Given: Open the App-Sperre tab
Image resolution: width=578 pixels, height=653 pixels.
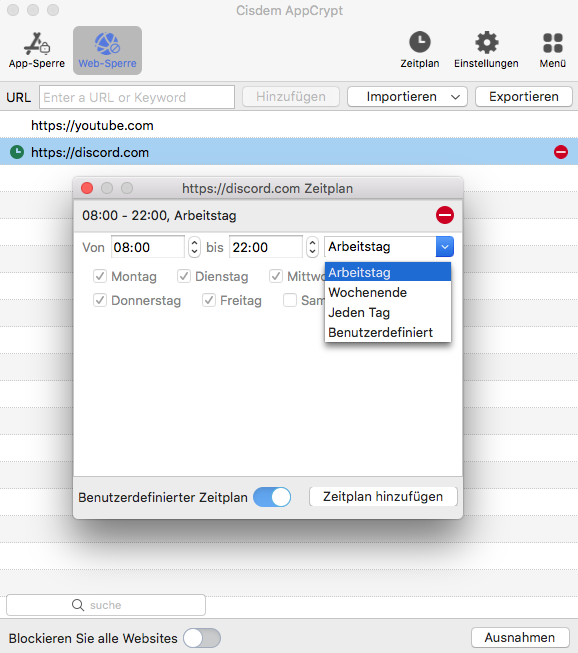Looking at the screenshot, I should tap(37, 50).
